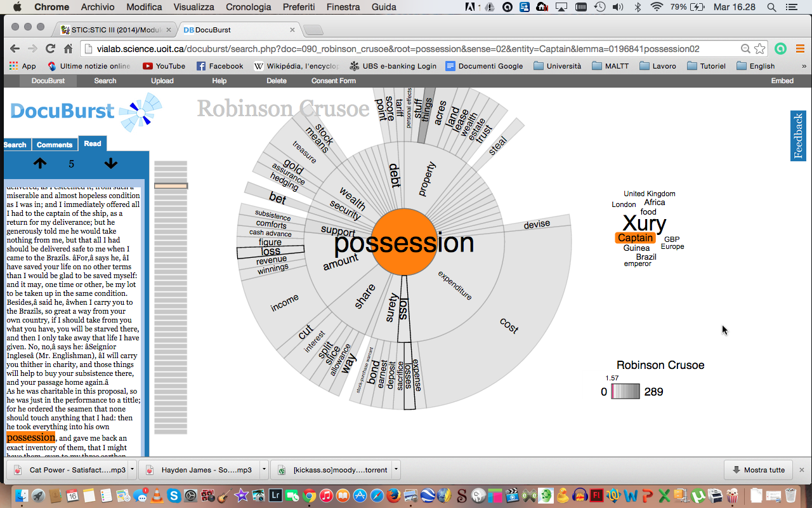Click the up arrow in the Read panel
This screenshot has height=508, width=812.
tap(40, 163)
